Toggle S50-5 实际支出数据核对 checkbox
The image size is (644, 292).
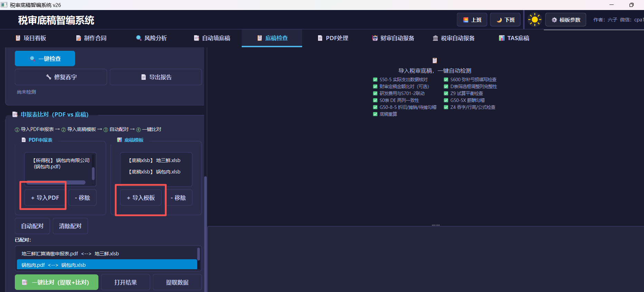(x=375, y=79)
